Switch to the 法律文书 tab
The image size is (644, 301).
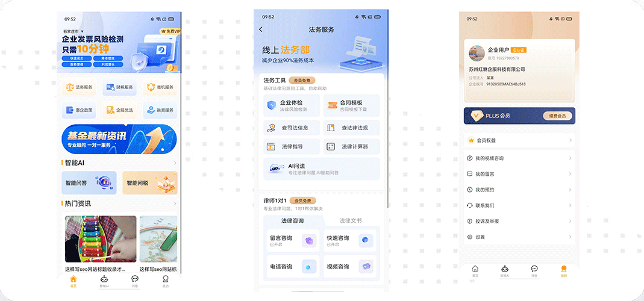pyautogui.click(x=351, y=221)
